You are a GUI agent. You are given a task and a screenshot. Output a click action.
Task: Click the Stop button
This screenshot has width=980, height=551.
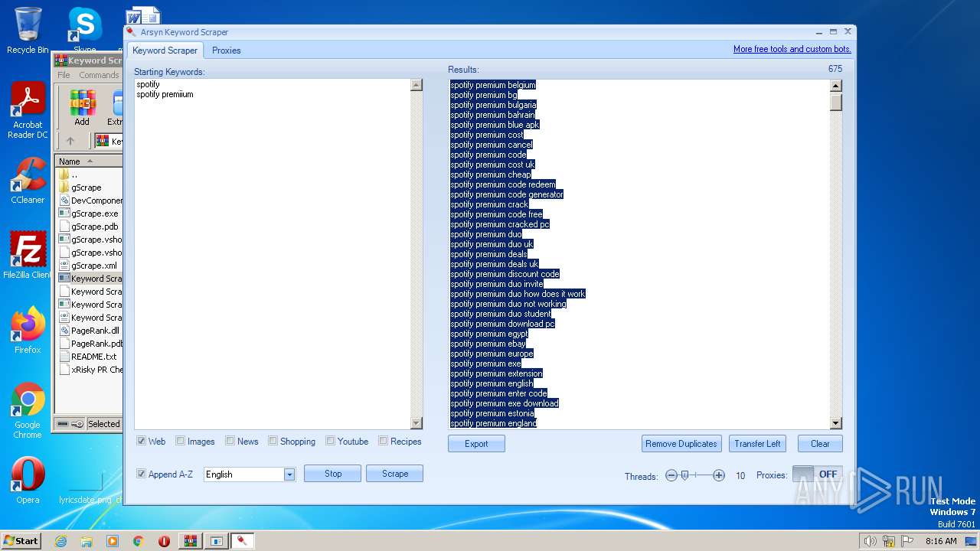point(332,474)
